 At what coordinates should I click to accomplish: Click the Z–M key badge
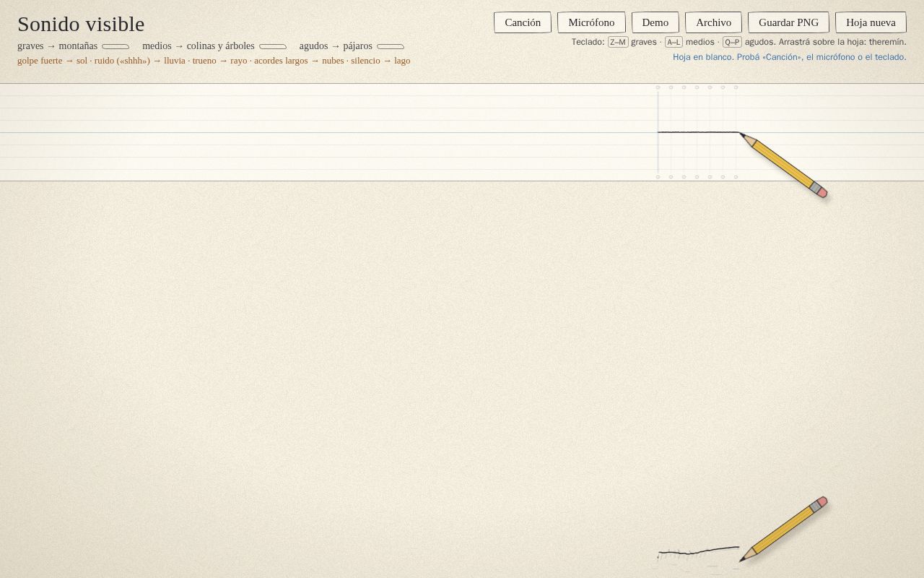tap(618, 42)
